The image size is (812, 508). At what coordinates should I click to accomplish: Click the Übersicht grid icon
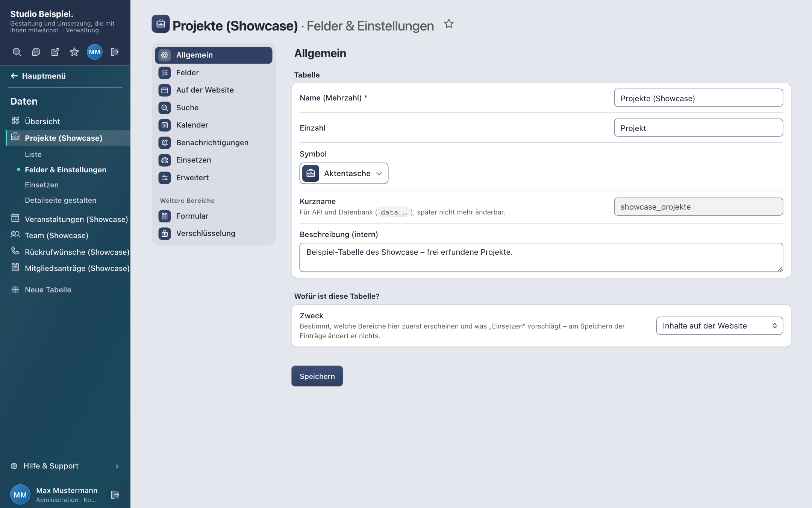(15, 120)
